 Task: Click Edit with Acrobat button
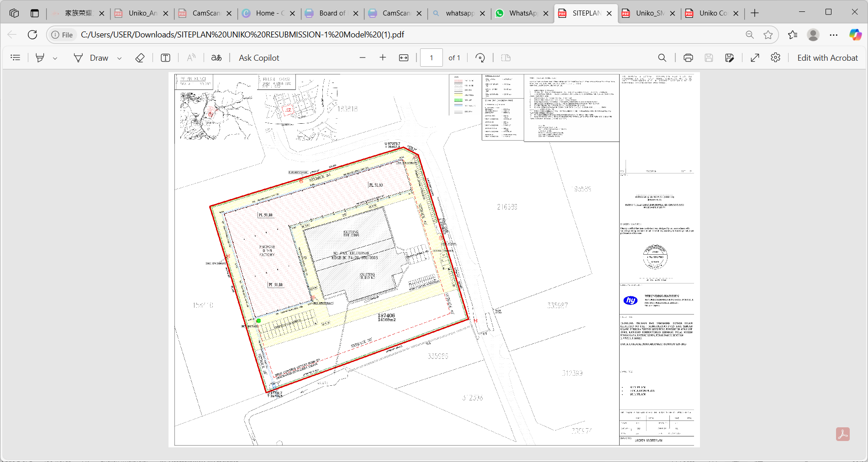point(827,58)
